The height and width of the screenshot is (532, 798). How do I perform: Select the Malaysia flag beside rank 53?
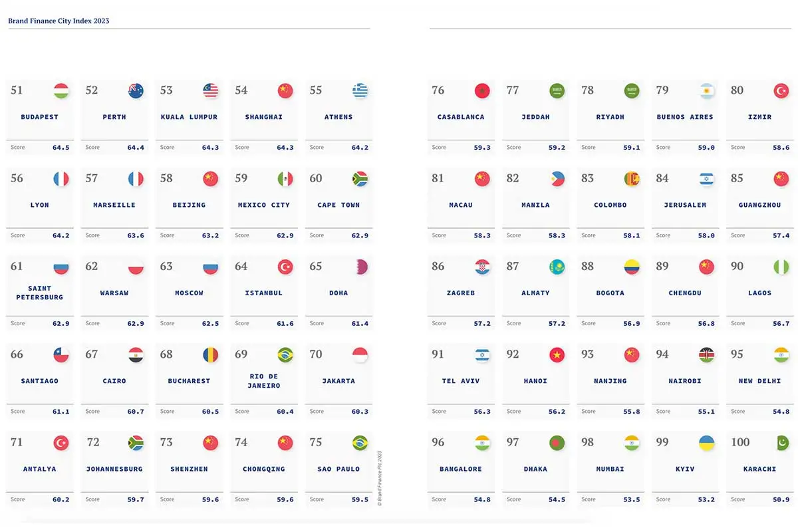(211, 91)
